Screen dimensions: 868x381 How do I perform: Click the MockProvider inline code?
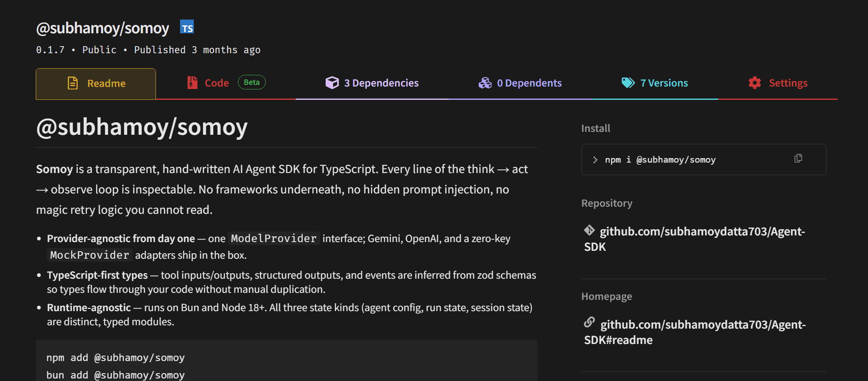89,255
